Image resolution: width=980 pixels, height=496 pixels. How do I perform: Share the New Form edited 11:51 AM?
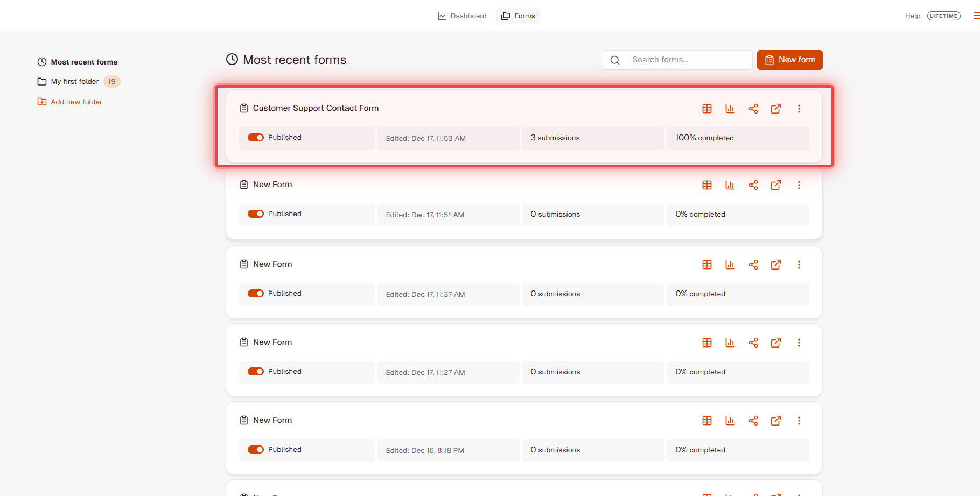753,185
